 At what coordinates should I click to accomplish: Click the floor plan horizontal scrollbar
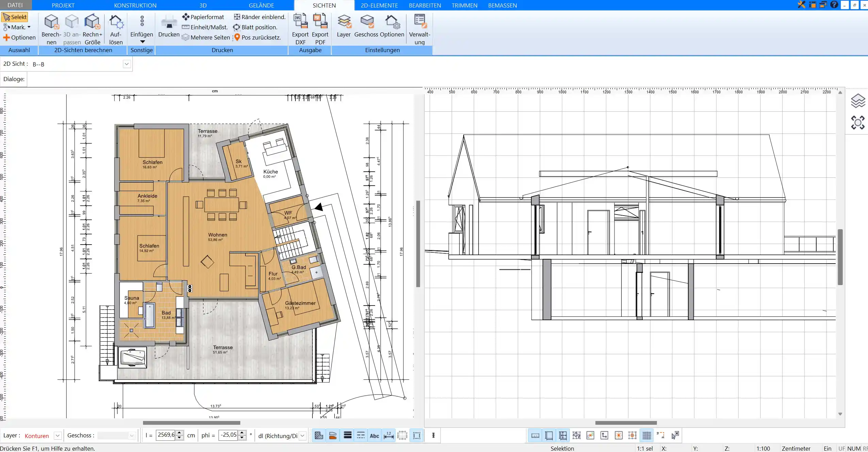pos(192,423)
